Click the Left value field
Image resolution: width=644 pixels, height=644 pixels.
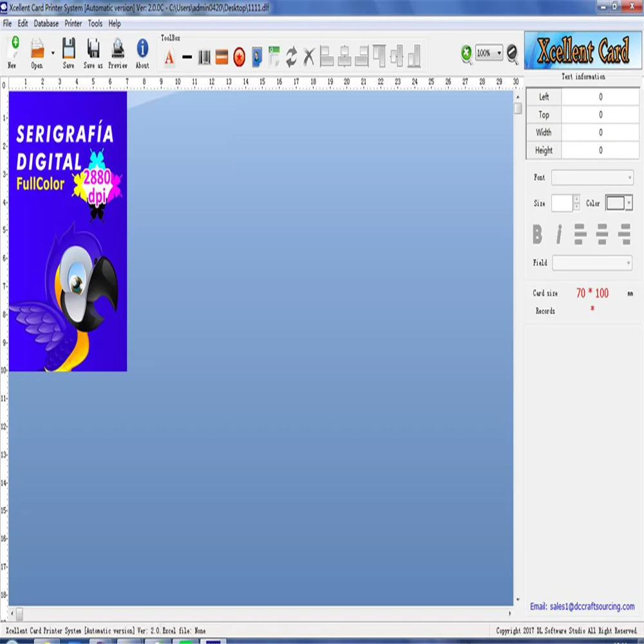(x=600, y=97)
